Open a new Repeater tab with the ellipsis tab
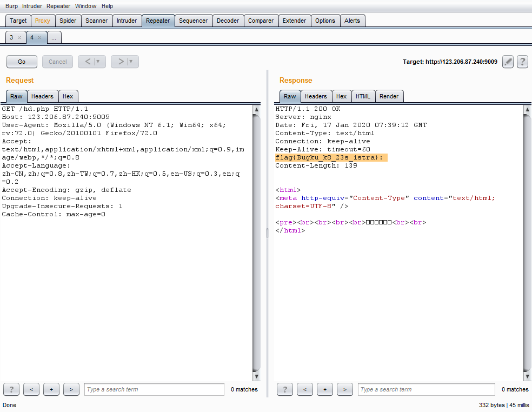This screenshot has width=532, height=412. coord(54,38)
